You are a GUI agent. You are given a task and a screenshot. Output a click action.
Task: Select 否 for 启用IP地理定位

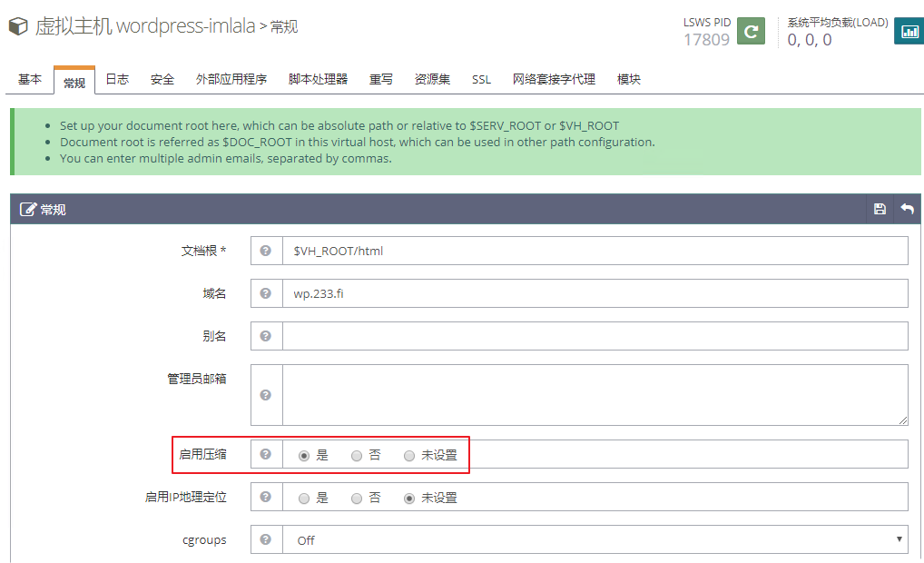pyautogui.click(x=357, y=499)
